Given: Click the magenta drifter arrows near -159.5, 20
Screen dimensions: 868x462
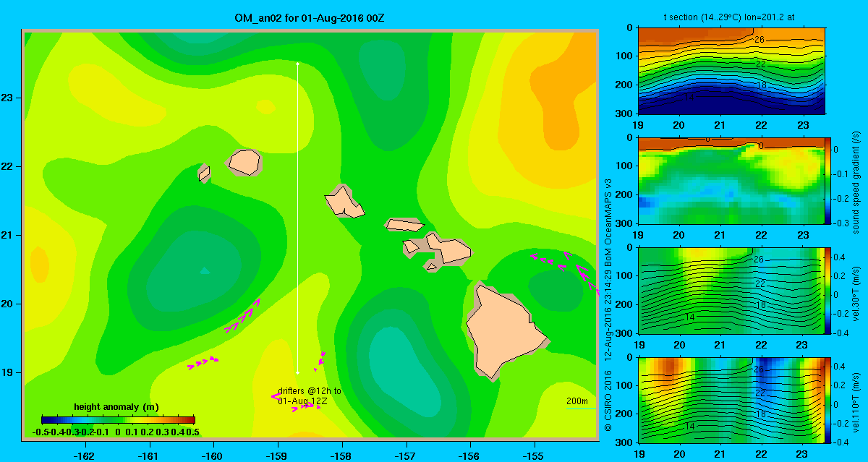Looking at the screenshot, I should click(x=243, y=317).
